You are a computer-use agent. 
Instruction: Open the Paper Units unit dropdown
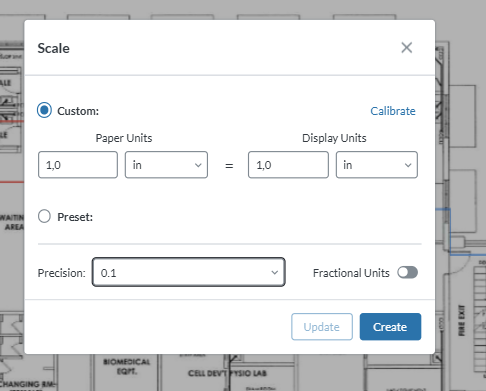click(166, 165)
